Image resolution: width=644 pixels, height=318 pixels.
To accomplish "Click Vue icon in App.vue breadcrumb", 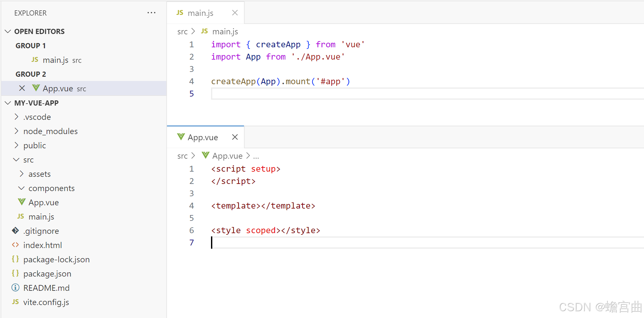I will 205,155.
